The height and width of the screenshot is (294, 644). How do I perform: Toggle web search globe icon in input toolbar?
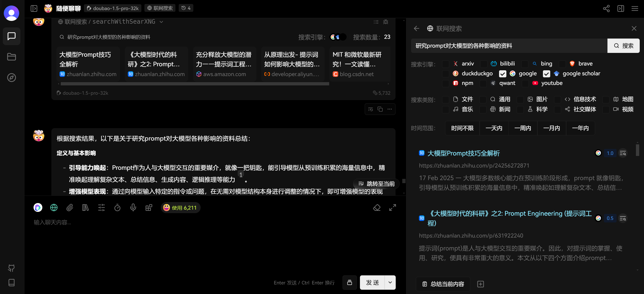[x=54, y=208]
